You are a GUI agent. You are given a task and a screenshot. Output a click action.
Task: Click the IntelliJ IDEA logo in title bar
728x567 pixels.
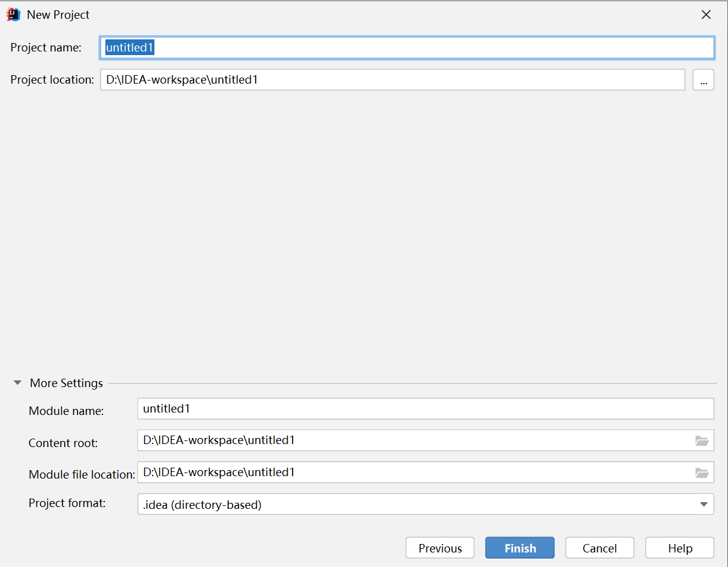[x=13, y=15]
